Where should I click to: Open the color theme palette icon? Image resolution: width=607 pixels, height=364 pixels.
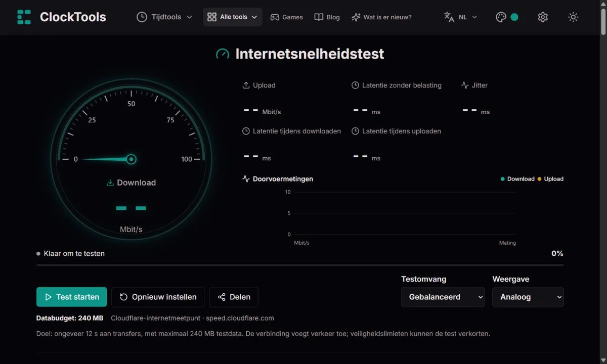(x=501, y=17)
